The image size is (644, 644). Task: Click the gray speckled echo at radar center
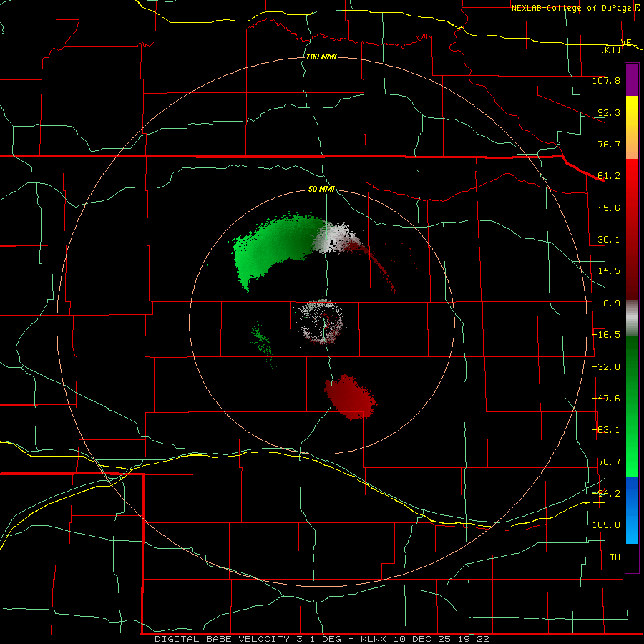pyautogui.click(x=321, y=322)
